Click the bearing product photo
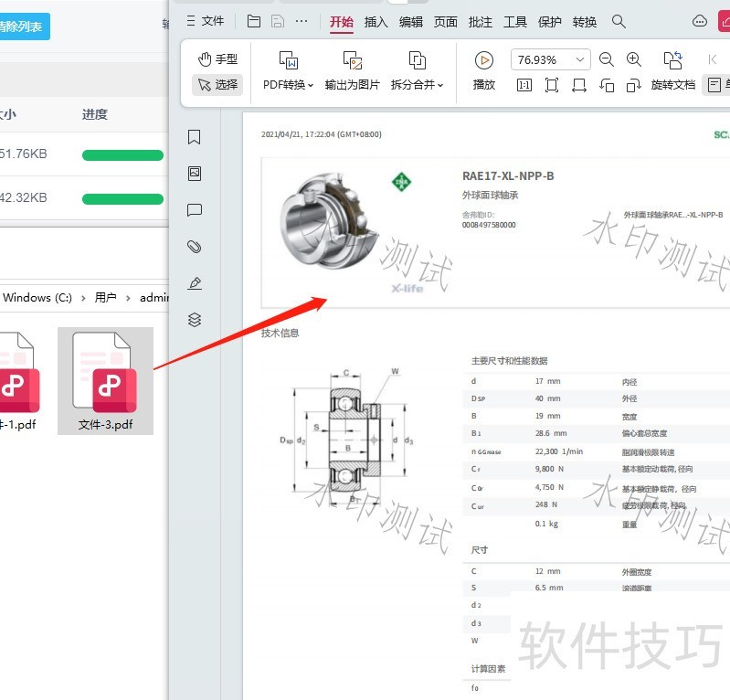 point(329,221)
